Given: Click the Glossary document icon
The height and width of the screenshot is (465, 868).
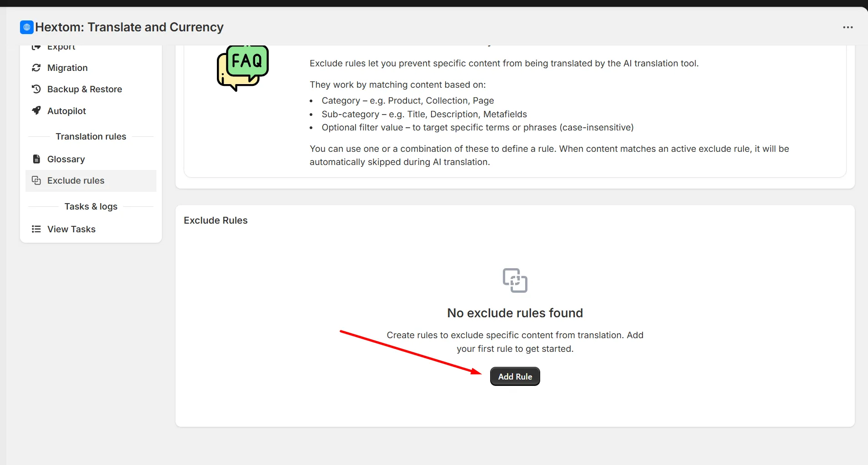Looking at the screenshot, I should point(36,159).
